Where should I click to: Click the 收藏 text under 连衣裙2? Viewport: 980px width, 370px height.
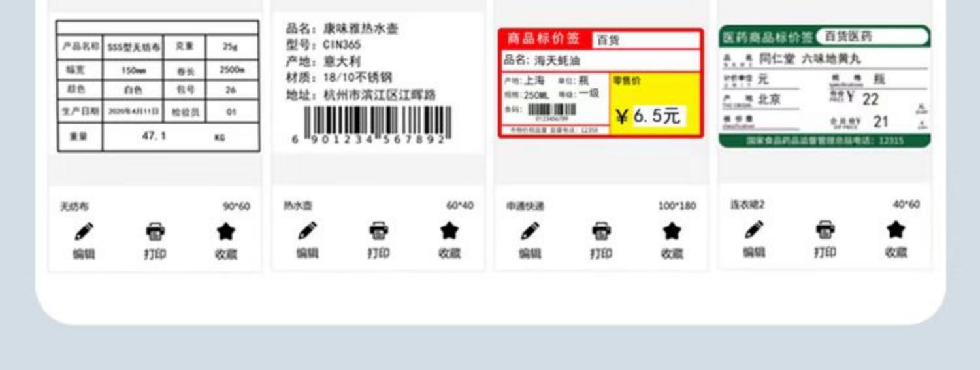tap(896, 252)
